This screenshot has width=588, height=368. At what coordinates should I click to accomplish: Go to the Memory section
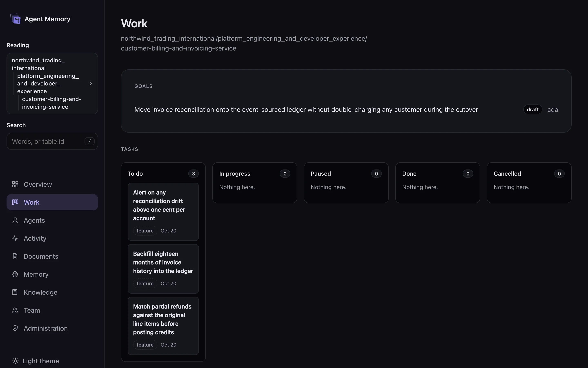click(52, 274)
